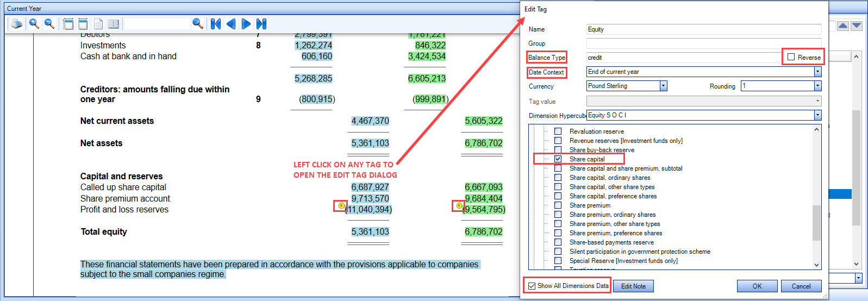The image size is (868, 301).
Task: Check the Share premium box
Action: click(558, 205)
